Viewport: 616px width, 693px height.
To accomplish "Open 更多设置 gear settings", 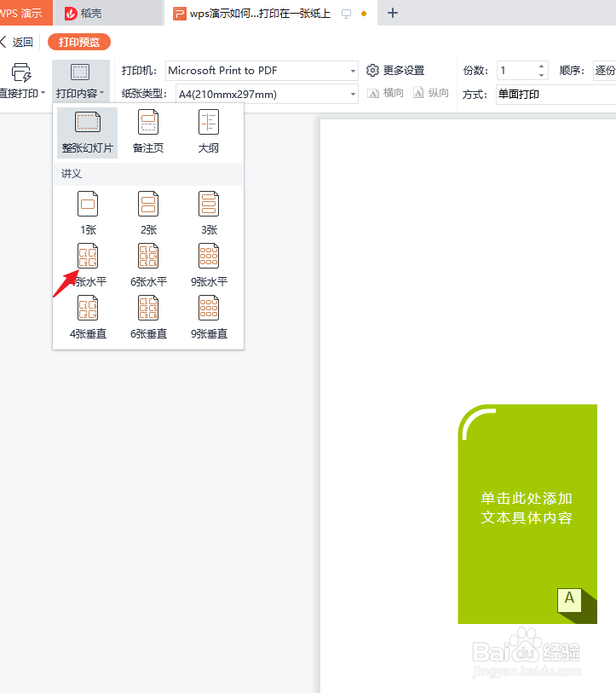I will coord(395,70).
